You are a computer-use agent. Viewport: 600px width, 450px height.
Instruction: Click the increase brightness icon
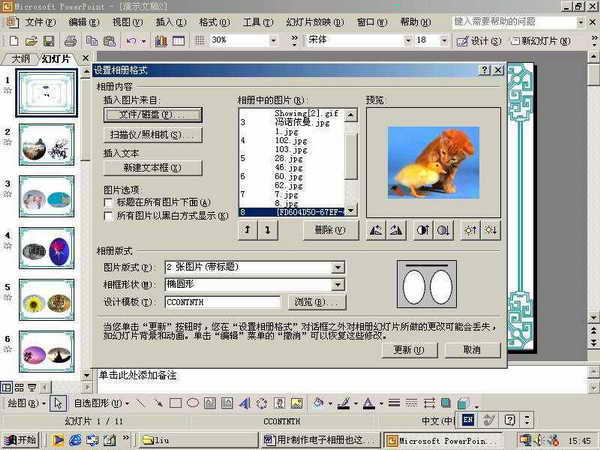tap(466, 230)
